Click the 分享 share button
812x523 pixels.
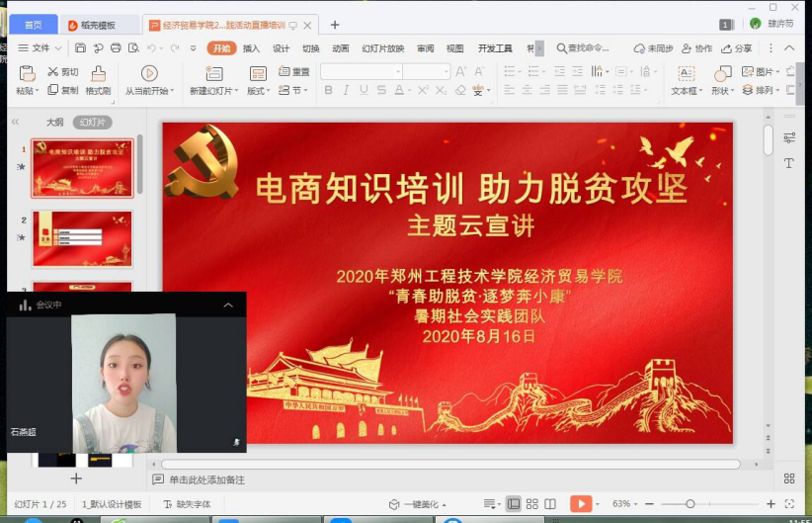pyautogui.click(x=736, y=48)
